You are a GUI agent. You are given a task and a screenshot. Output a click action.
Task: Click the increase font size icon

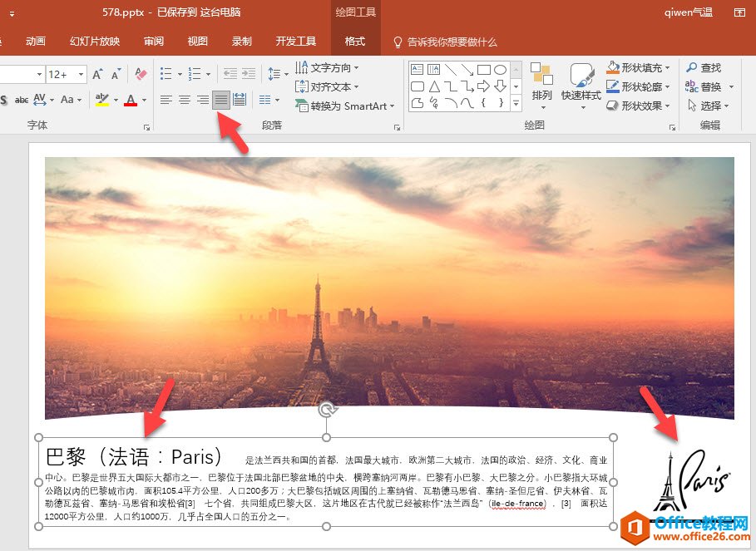pyautogui.click(x=97, y=75)
